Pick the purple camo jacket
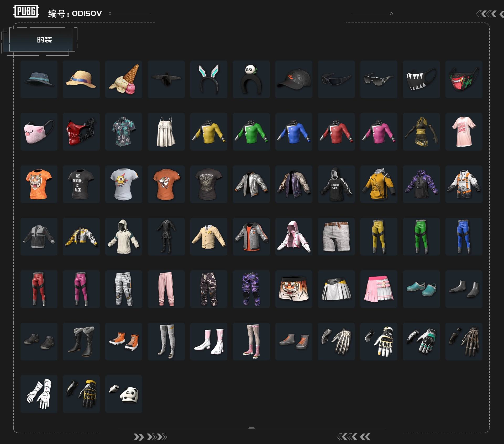 [x=421, y=184]
